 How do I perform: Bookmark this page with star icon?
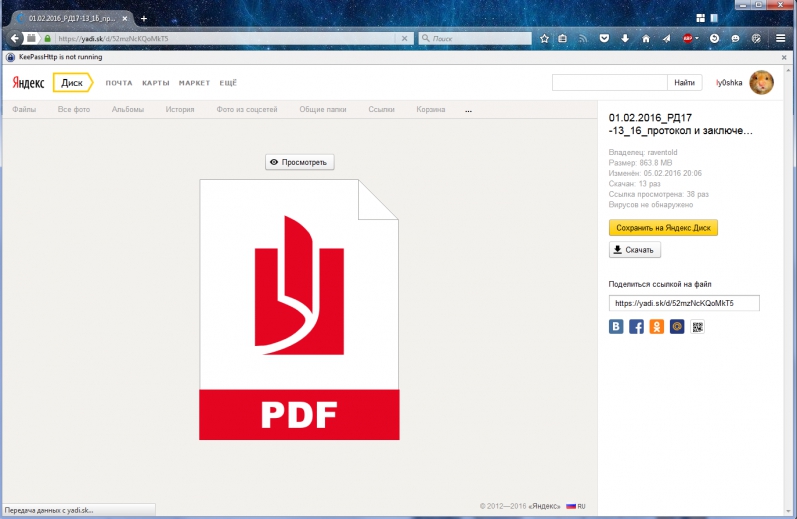[x=545, y=38]
